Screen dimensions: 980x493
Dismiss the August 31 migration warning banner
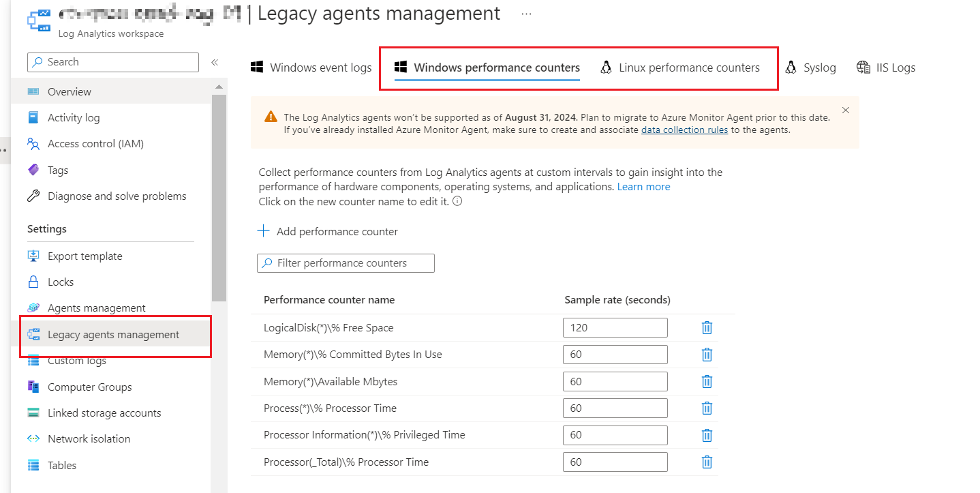point(846,110)
